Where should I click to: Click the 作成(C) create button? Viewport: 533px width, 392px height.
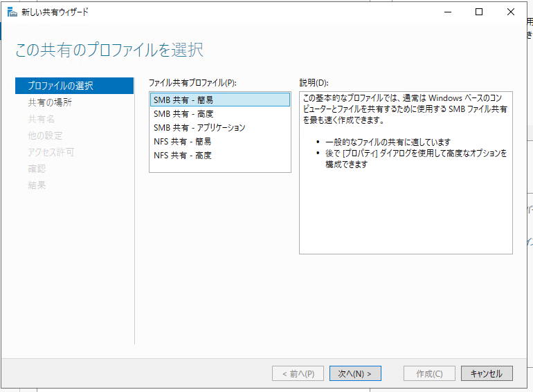pos(429,373)
